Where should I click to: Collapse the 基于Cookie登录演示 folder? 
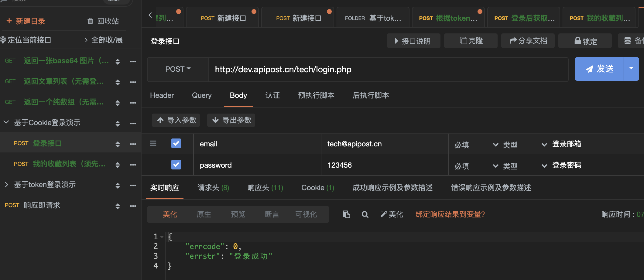6,122
